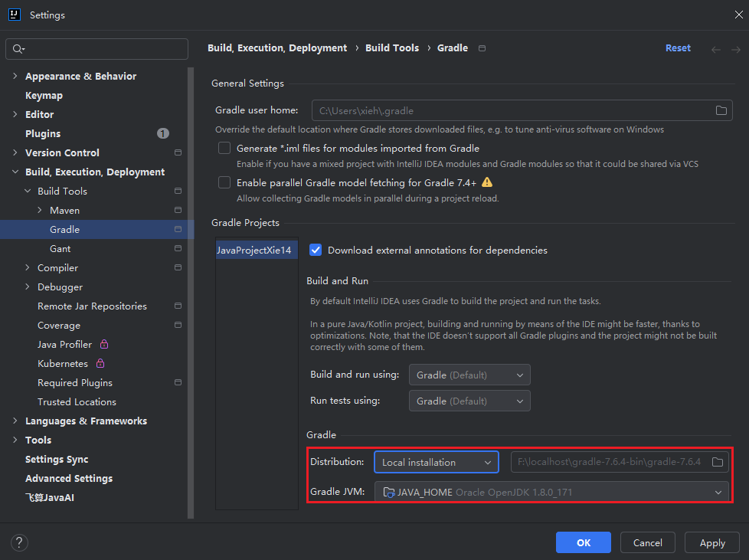Click the lock icon beside Java Profiler
The height and width of the screenshot is (560, 749).
tap(104, 344)
